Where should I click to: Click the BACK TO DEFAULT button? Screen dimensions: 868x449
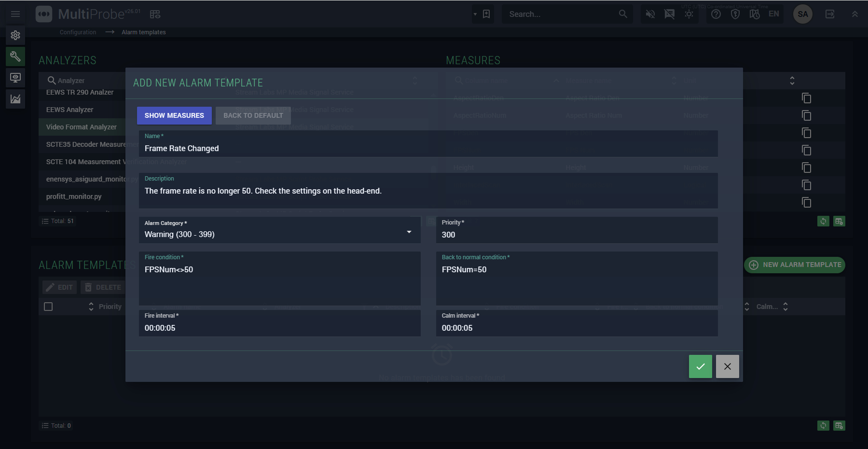coord(253,115)
